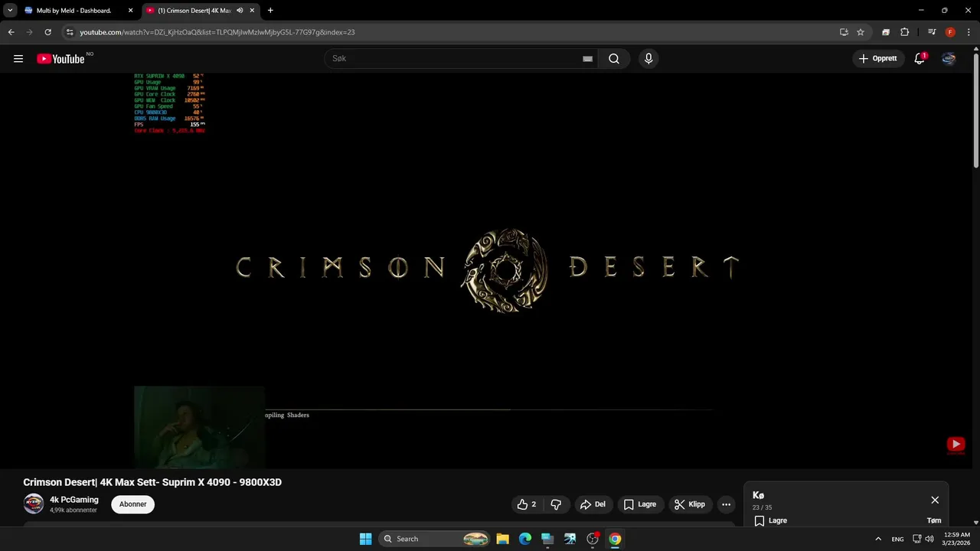
Task: Open the tab search dropdown arrow
Action: coord(10,11)
